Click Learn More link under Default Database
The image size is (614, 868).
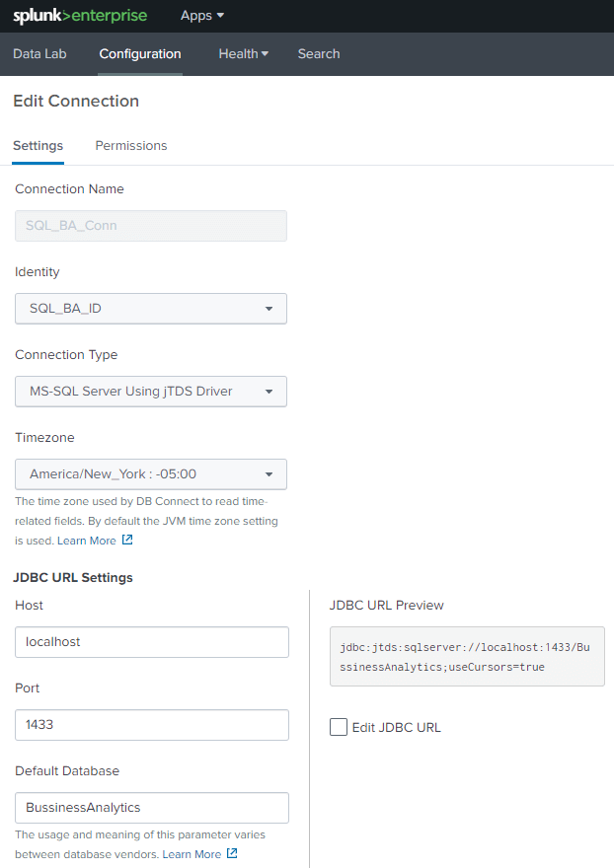tap(192, 854)
